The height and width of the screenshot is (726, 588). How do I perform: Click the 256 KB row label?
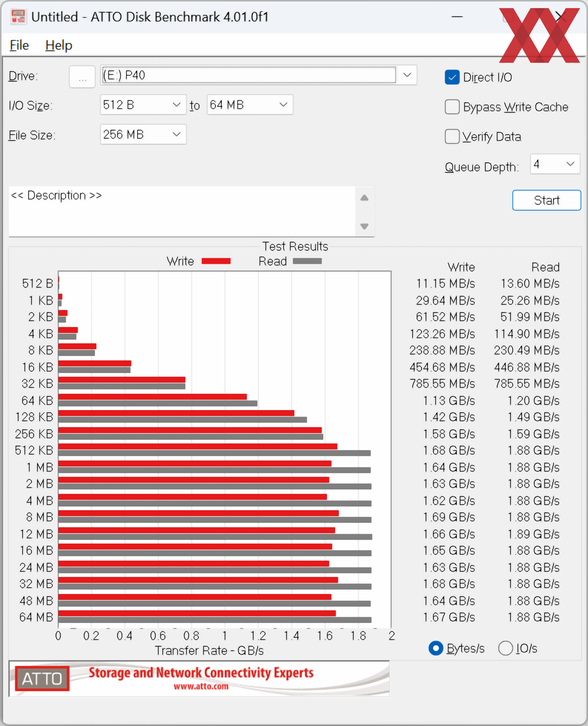(x=34, y=434)
